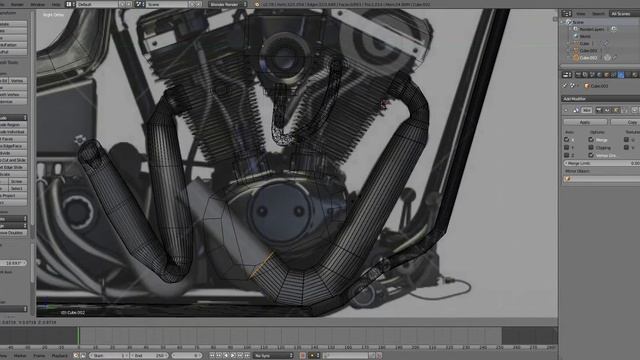Open the Help menu
This screenshot has width=640, height=360.
56,4
